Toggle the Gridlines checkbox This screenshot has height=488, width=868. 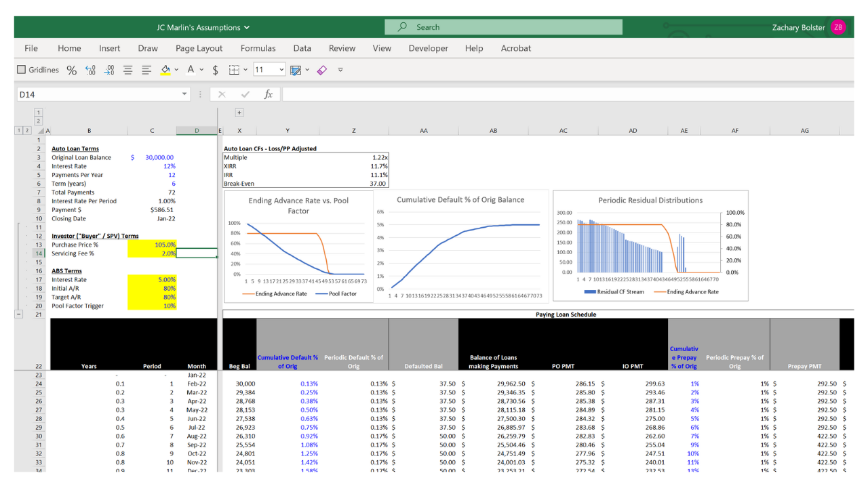pos(21,70)
